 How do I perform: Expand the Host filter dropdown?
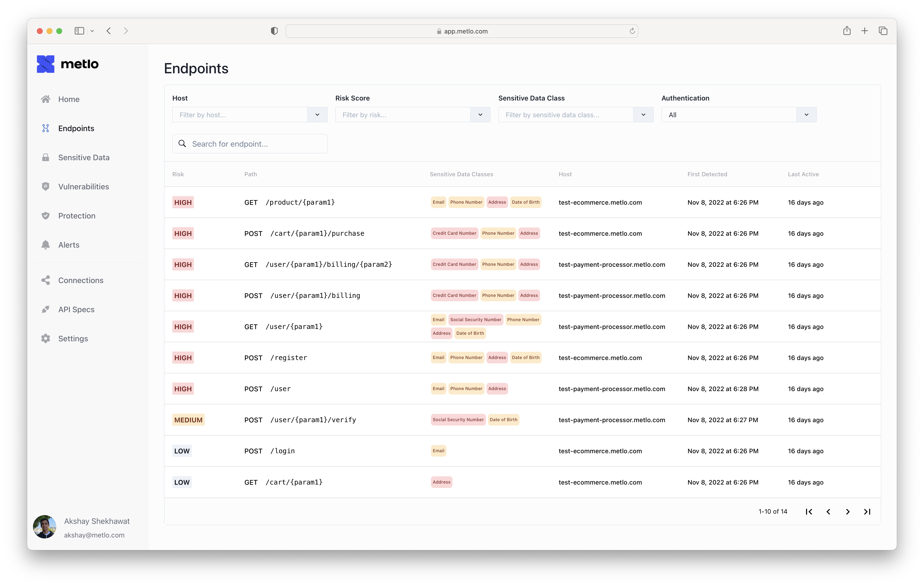pos(317,115)
